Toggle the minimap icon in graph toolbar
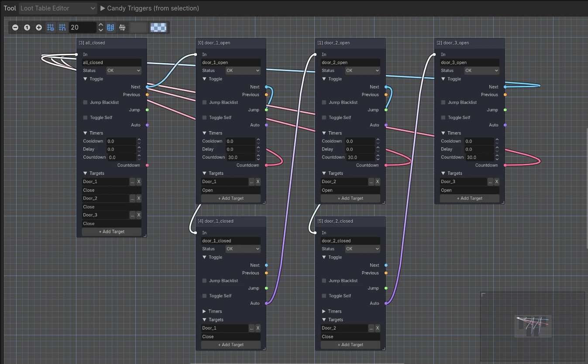Screen dimensions: 588x364 110,27
